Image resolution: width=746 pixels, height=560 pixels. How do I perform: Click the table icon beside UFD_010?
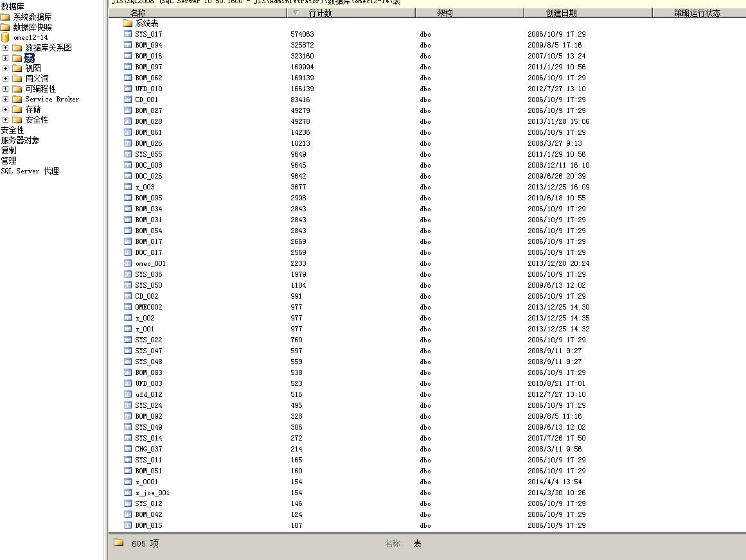127,89
